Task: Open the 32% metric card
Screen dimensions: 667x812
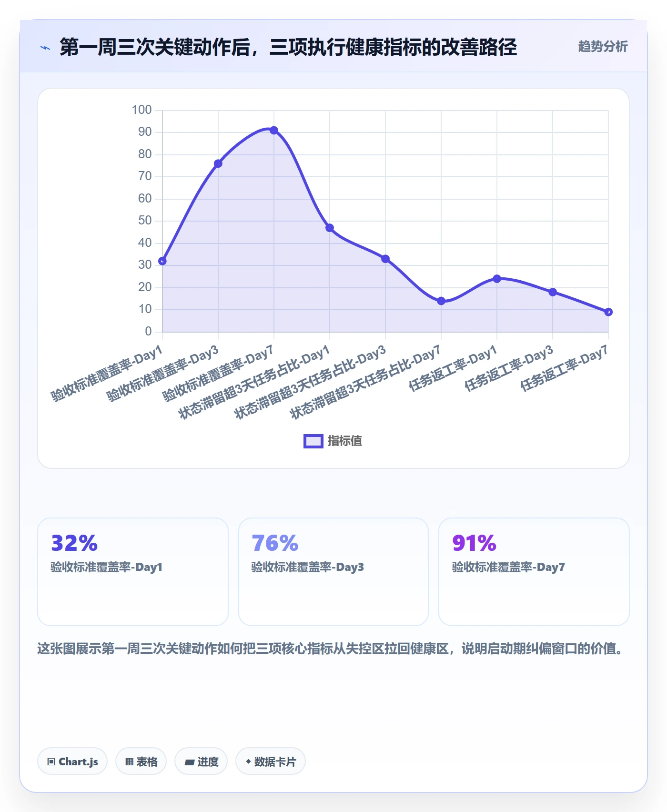Action: click(133, 572)
